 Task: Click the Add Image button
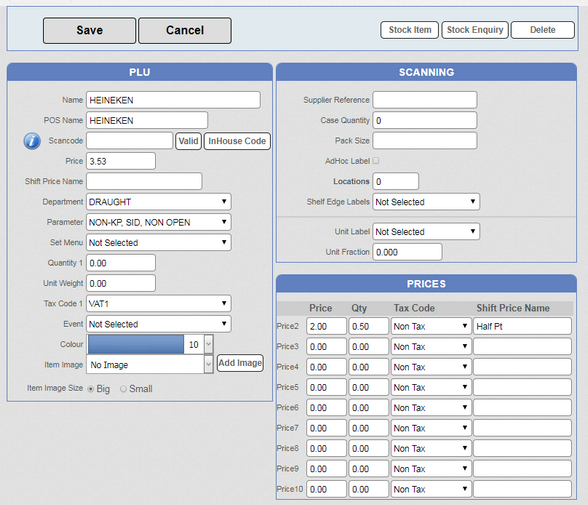coord(240,363)
